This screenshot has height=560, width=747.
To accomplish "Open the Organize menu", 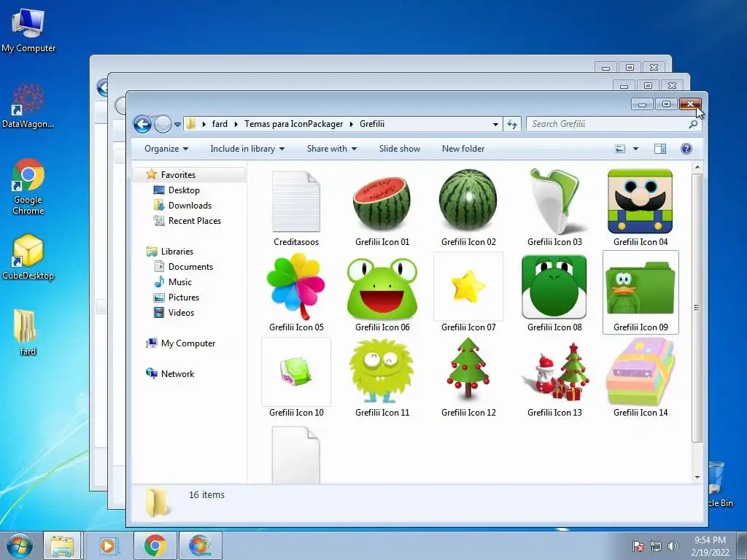I will pyautogui.click(x=166, y=149).
